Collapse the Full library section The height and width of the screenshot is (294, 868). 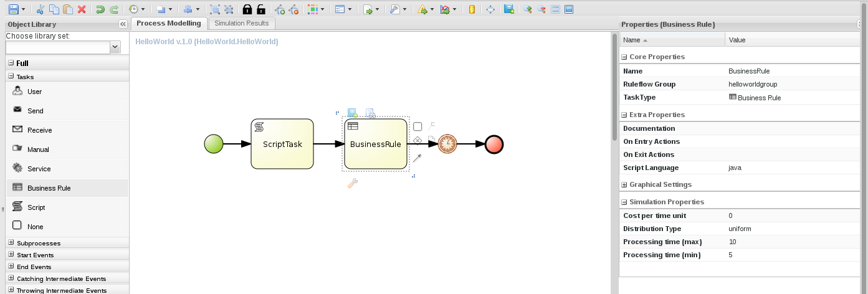[x=11, y=63]
